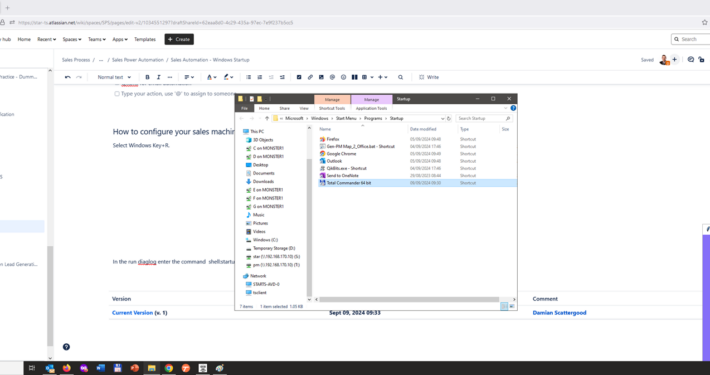
Task: Open Current Version link in history table
Action: coord(133,313)
